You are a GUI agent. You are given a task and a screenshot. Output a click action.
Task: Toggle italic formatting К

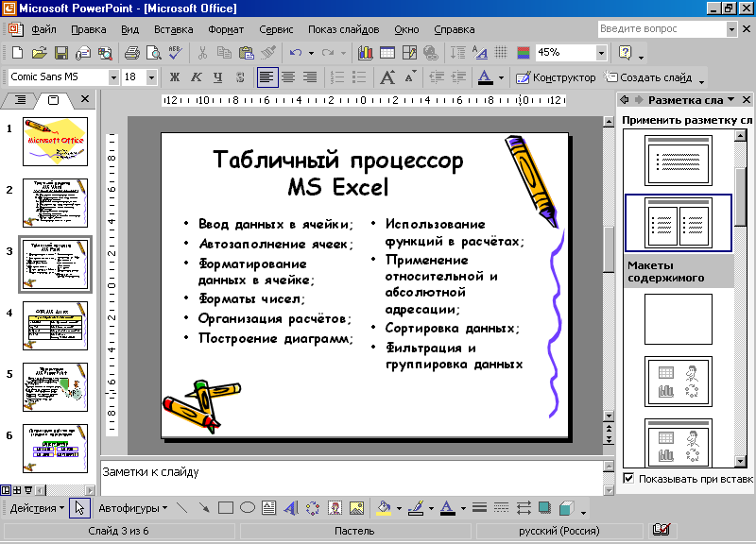pyautogui.click(x=197, y=77)
